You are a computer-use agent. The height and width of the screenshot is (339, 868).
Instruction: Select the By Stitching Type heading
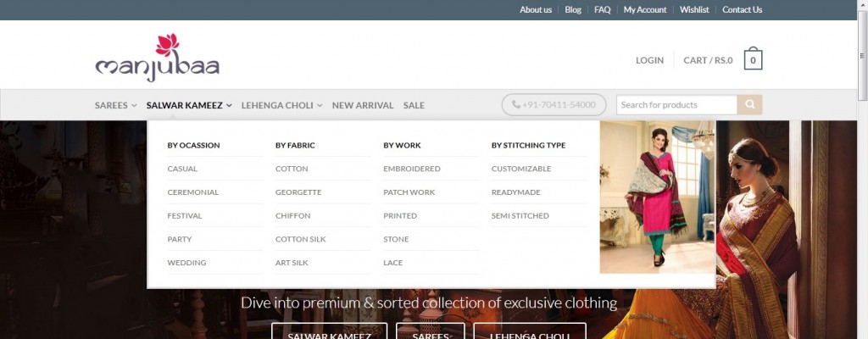click(x=529, y=145)
